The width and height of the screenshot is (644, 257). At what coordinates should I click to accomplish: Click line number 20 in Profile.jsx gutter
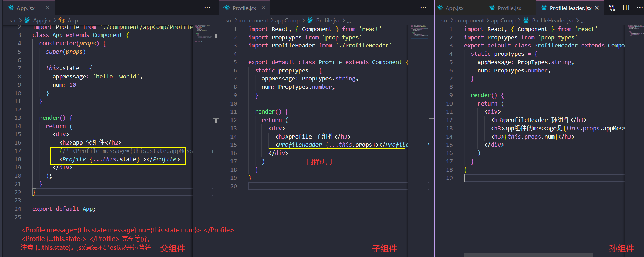(x=233, y=186)
